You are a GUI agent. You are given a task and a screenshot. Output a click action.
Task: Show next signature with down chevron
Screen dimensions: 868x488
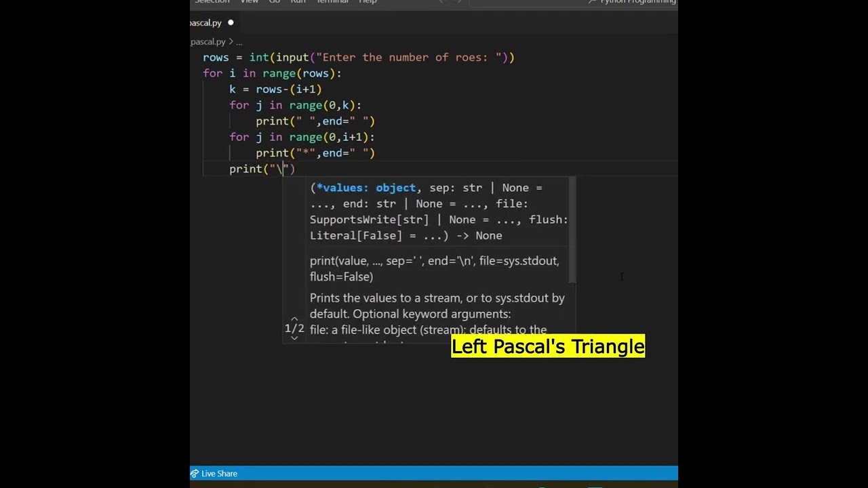[x=294, y=338]
